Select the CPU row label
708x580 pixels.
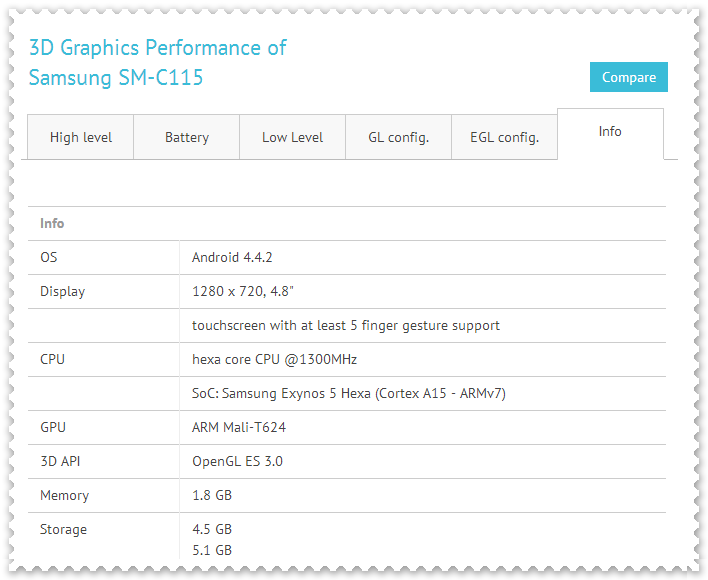coord(52,359)
